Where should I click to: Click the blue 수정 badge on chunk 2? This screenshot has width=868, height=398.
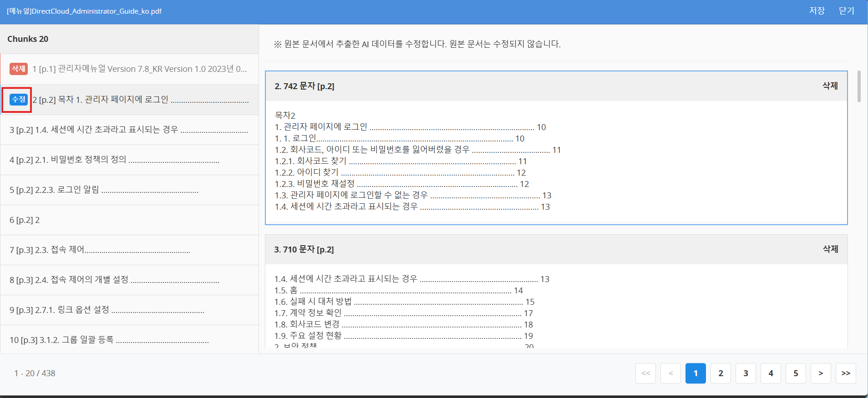point(19,99)
